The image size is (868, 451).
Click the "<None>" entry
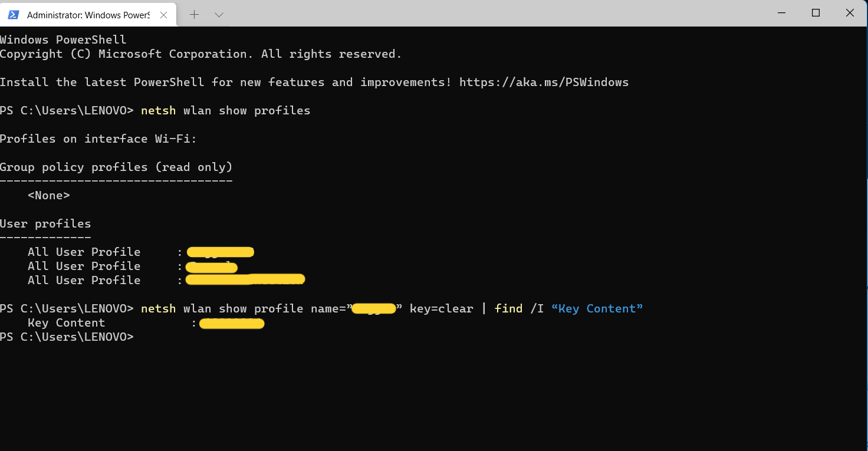pos(48,195)
